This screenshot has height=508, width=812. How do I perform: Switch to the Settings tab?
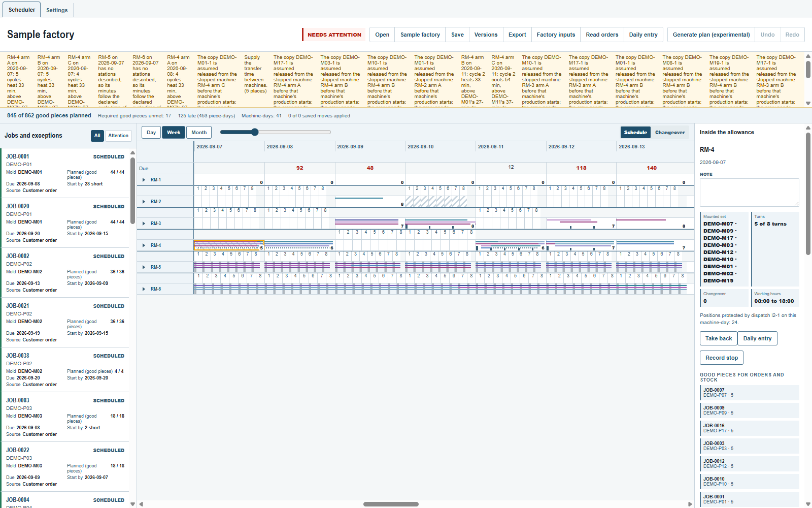coord(57,10)
